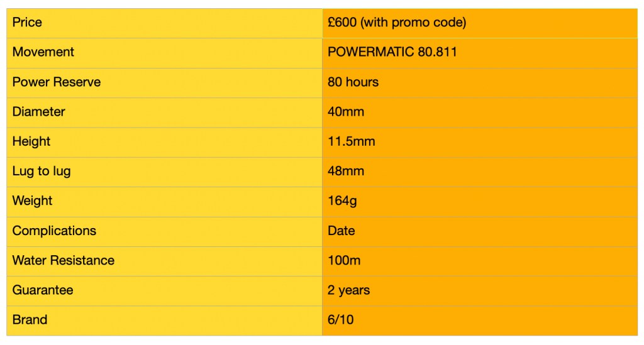
Task: Select the POWERMATIC 80.811 value cell
Action: coord(392,52)
